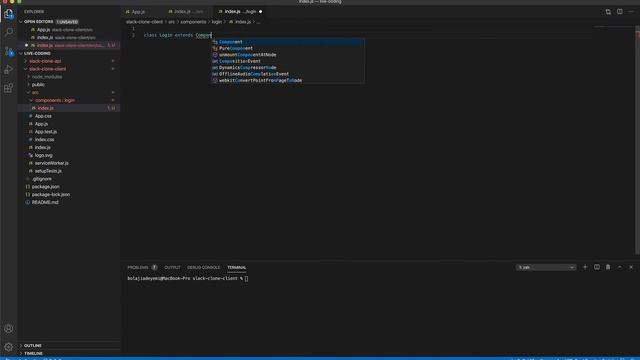Switch to the Debug Console tab
The image size is (640, 360).
(203, 267)
